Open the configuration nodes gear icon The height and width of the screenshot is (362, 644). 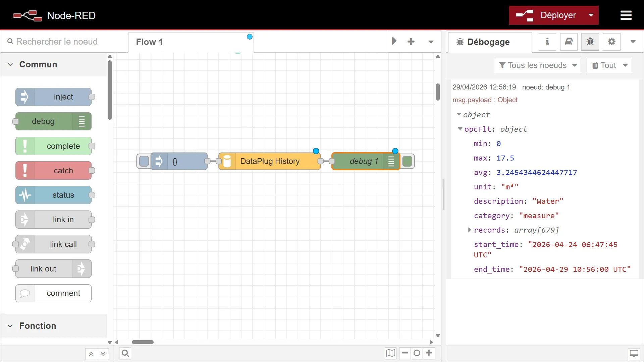click(x=611, y=42)
